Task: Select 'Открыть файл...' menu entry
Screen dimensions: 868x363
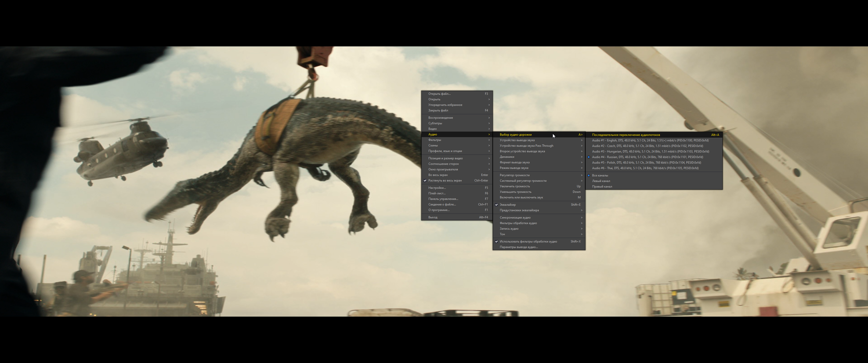Action: pyautogui.click(x=457, y=94)
